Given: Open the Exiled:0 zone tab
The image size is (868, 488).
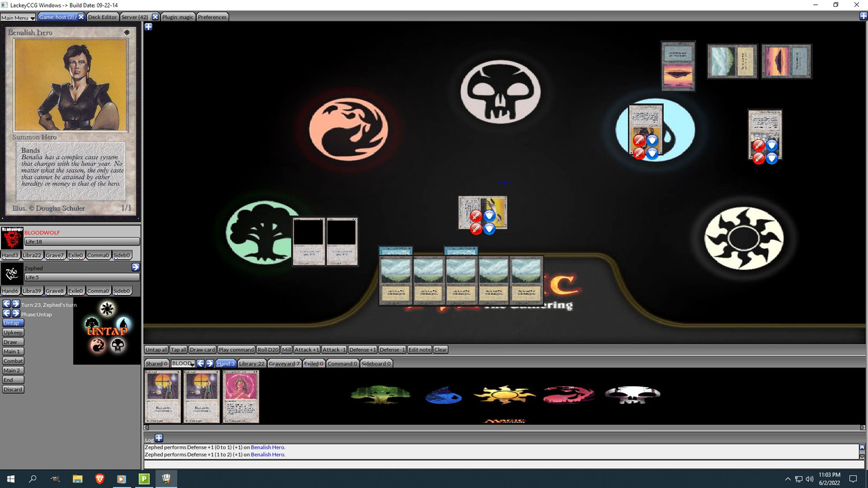Looking at the screenshot, I should pyautogui.click(x=313, y=364).
